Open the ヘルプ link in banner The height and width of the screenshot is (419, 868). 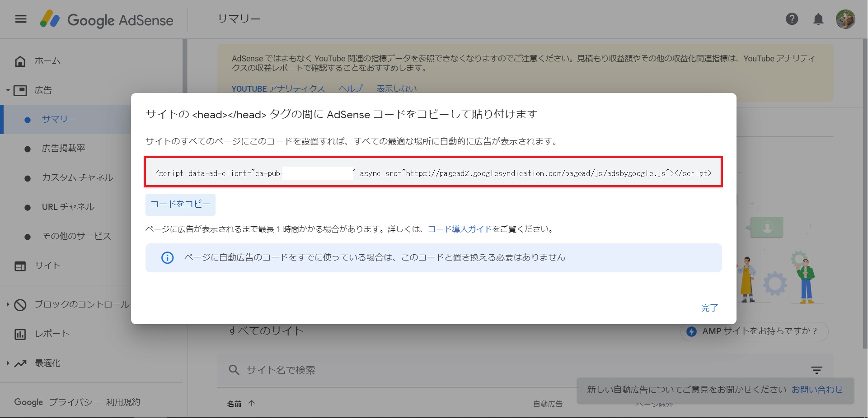[351, 88]
